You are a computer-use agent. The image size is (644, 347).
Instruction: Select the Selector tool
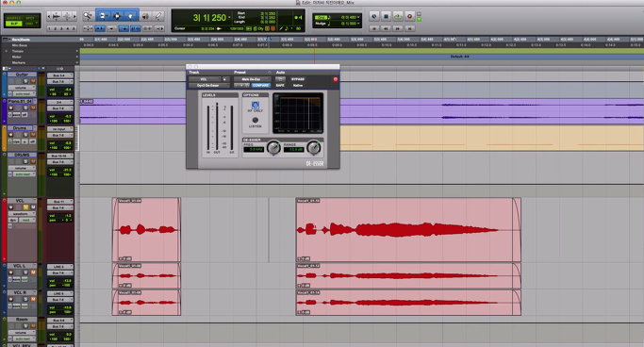click(x=117, y=16)
